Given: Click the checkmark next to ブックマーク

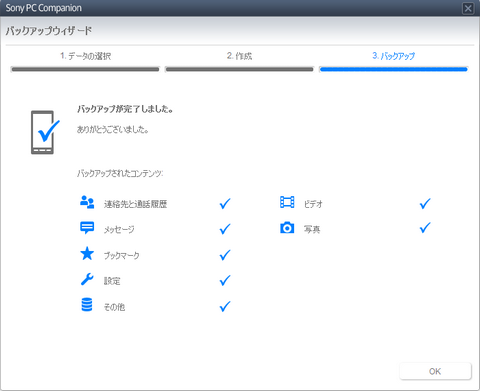Looking at the screenshot, I should (x=225, y=255).
